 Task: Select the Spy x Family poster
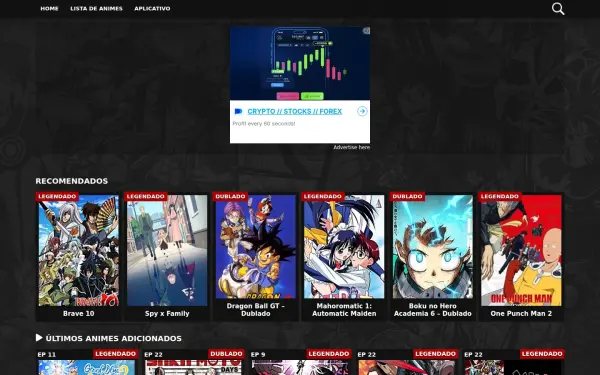(167, 250)
